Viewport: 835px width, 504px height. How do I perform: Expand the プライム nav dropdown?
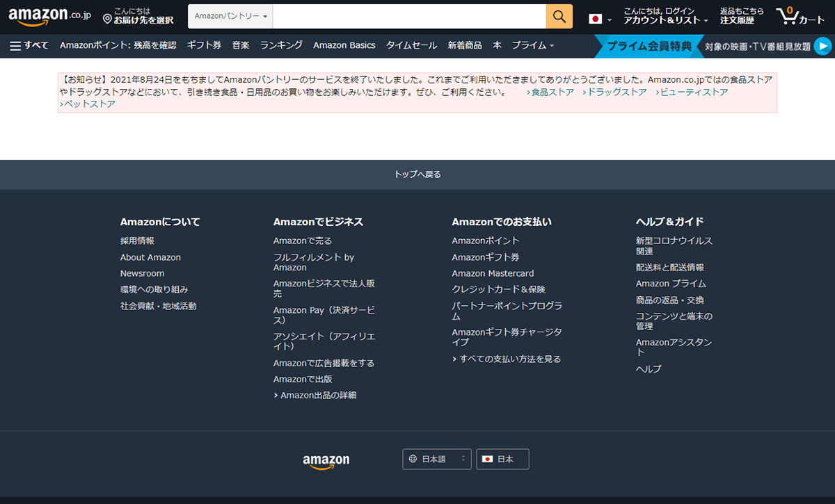(x=533, y=45)
